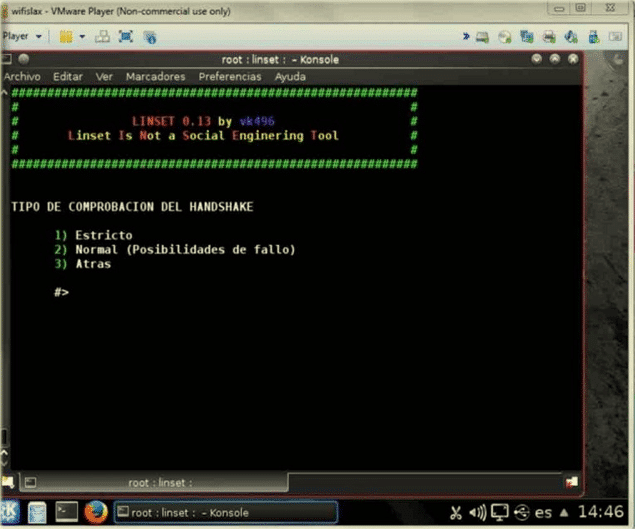Click the Unity mode icon
Image resolution: width=635 pixels, height=529 pixels.
click(x=149, y=37)
